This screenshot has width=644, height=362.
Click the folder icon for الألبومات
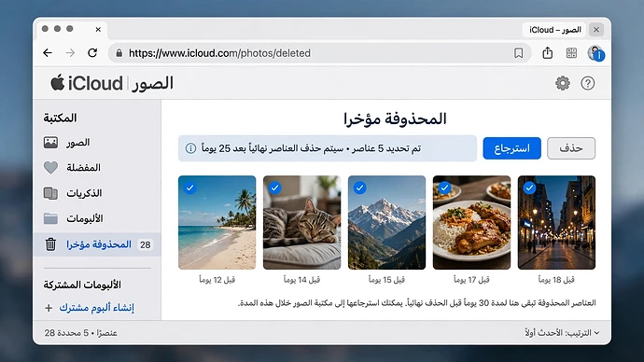[50, 218]
